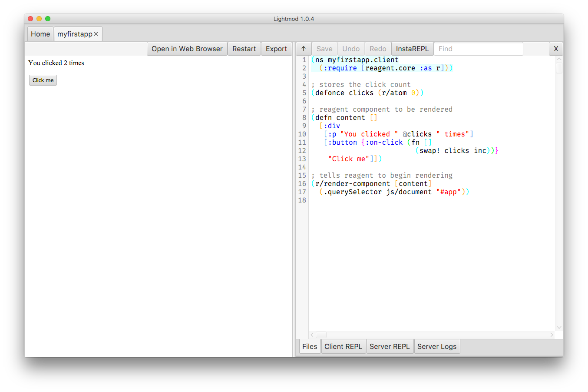Click "defonce clicks" on line 5
Viewport: 588px width, 392px height.
[344, 93]
